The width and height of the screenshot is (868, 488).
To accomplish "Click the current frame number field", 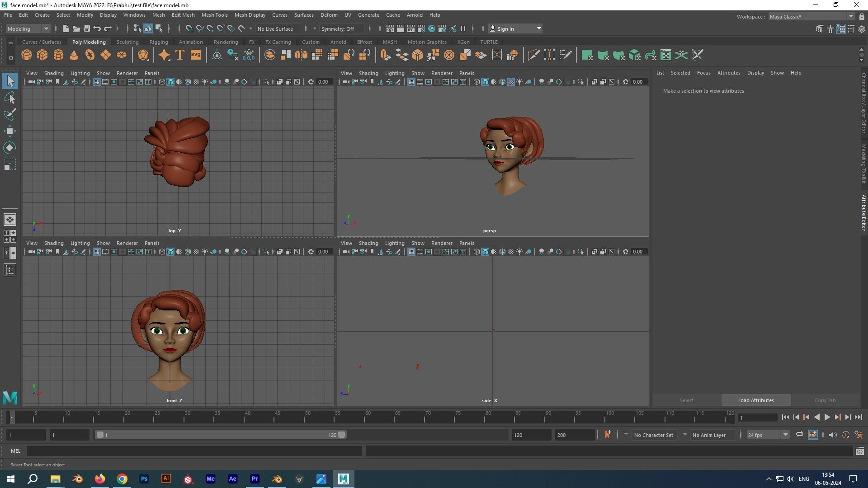I will 758,418.
